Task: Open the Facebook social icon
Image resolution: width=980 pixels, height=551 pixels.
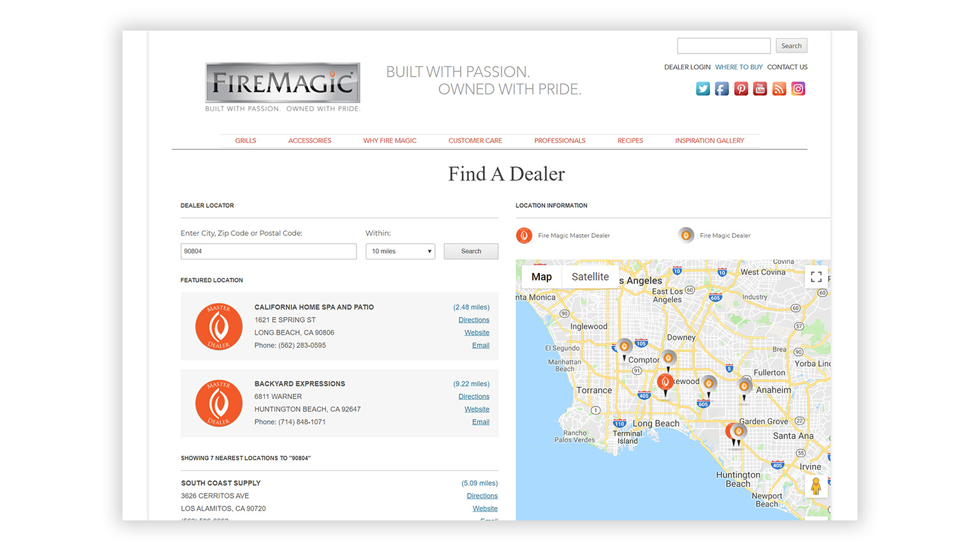Action: (722, 89)
